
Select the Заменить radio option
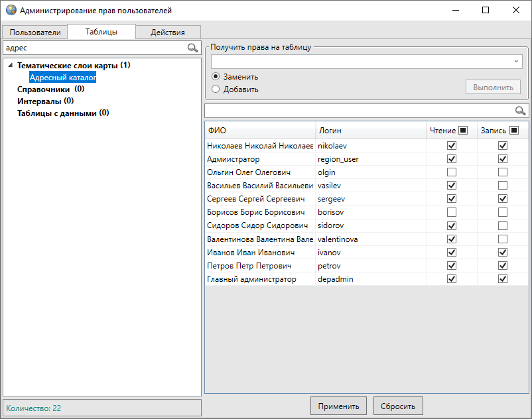pos(216,77)
